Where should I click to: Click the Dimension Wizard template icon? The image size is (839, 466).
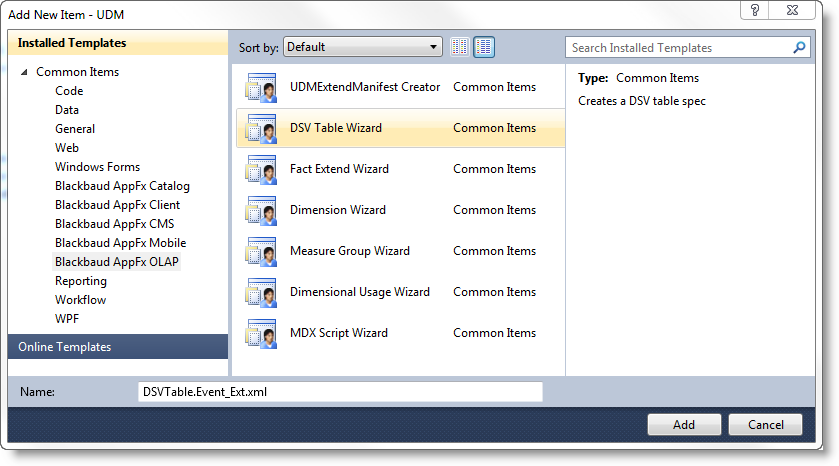click(x=261, y=210)
